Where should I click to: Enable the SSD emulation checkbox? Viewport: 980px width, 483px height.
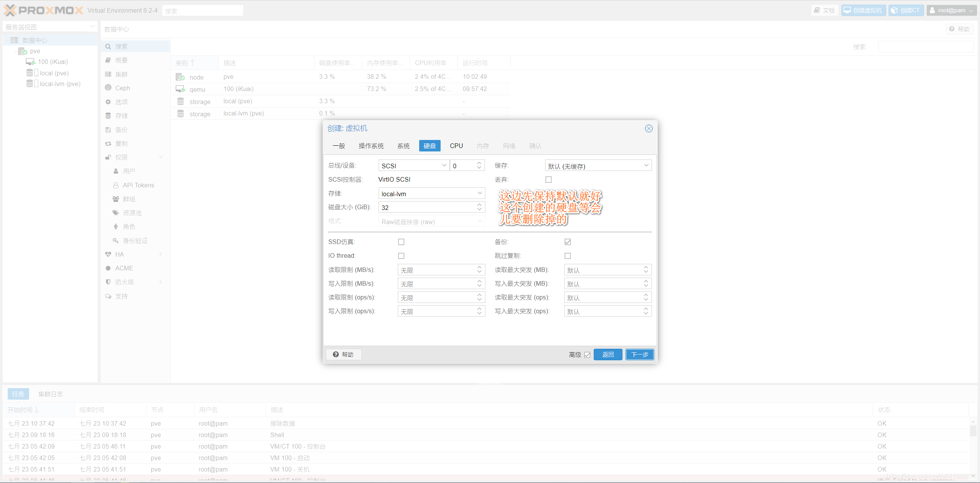[401, 242]
